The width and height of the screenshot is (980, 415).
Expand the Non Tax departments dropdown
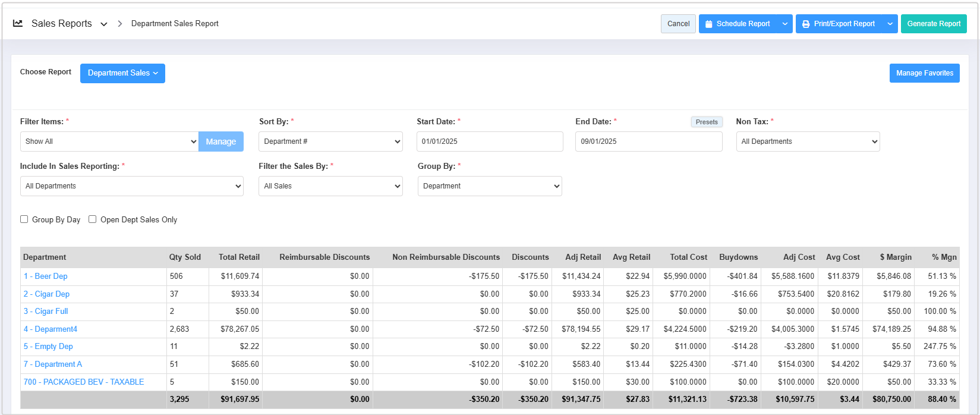point(808,142)
